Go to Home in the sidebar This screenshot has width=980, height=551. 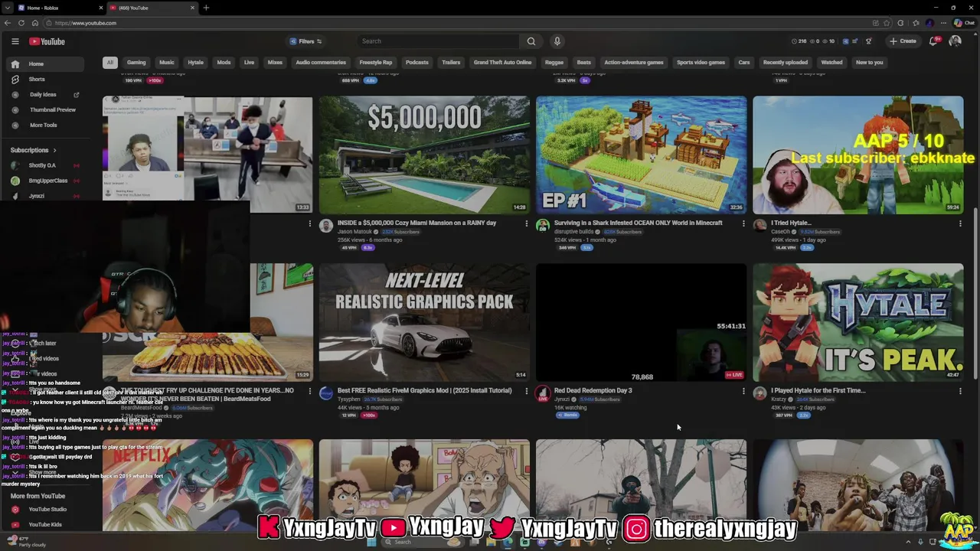tap(46, 64)
